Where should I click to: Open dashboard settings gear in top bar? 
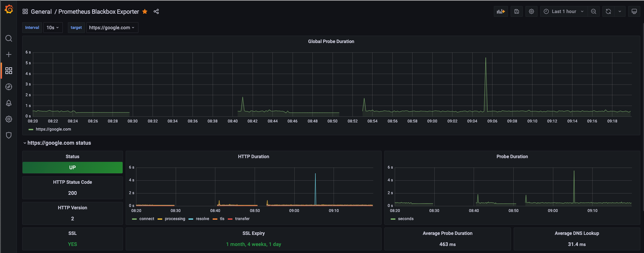pyautogui.click(x=531, y=11)
